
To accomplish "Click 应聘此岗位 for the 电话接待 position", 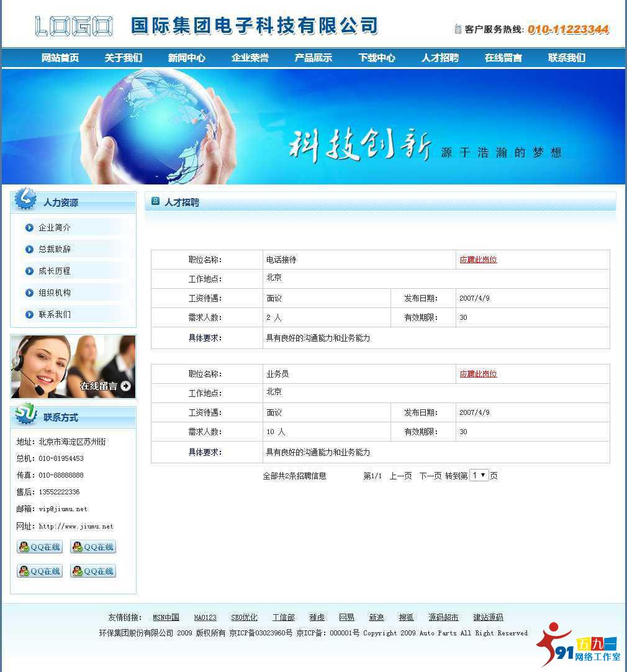I will (x=477, y=259).
